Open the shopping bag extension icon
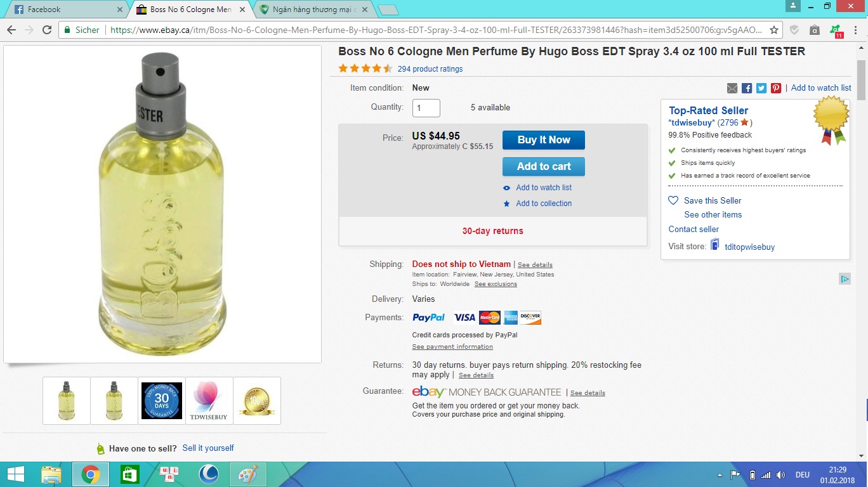Viewport: 868px width, 487px height. (815, 30)
